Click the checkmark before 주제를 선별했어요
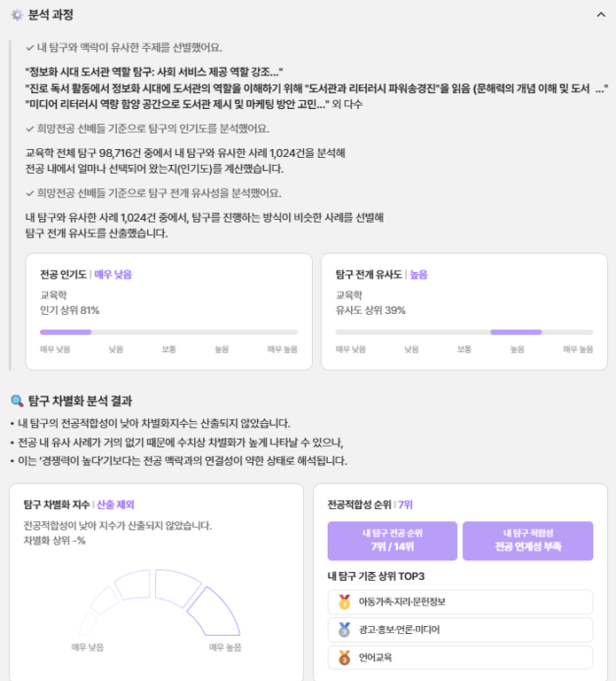616x681 pixels. coord(30,48)
